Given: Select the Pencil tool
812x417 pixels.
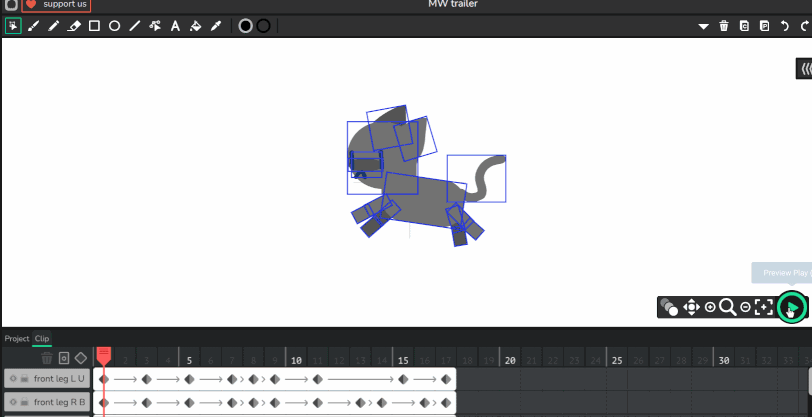Looking at the screenshot, I should tap(54, 26).
